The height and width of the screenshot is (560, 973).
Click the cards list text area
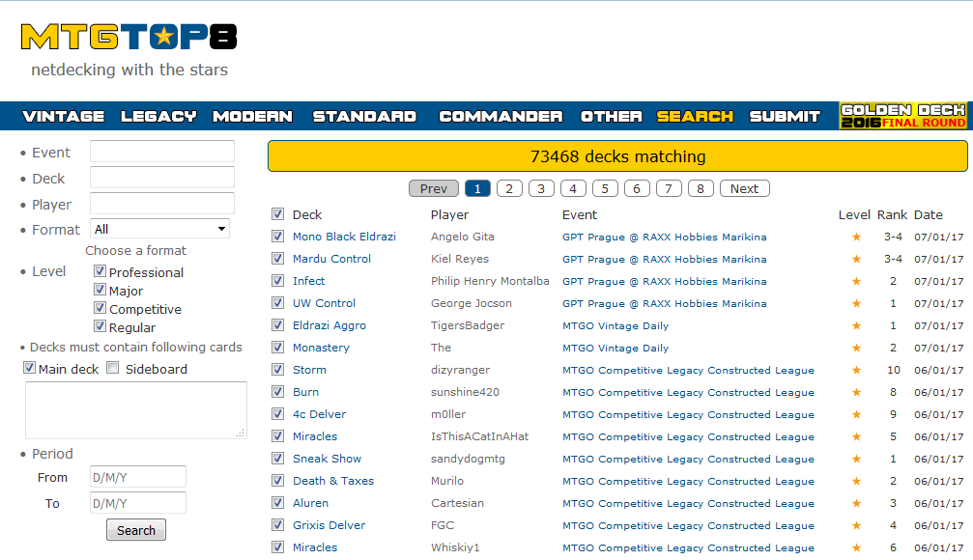(x=136, y=410)
